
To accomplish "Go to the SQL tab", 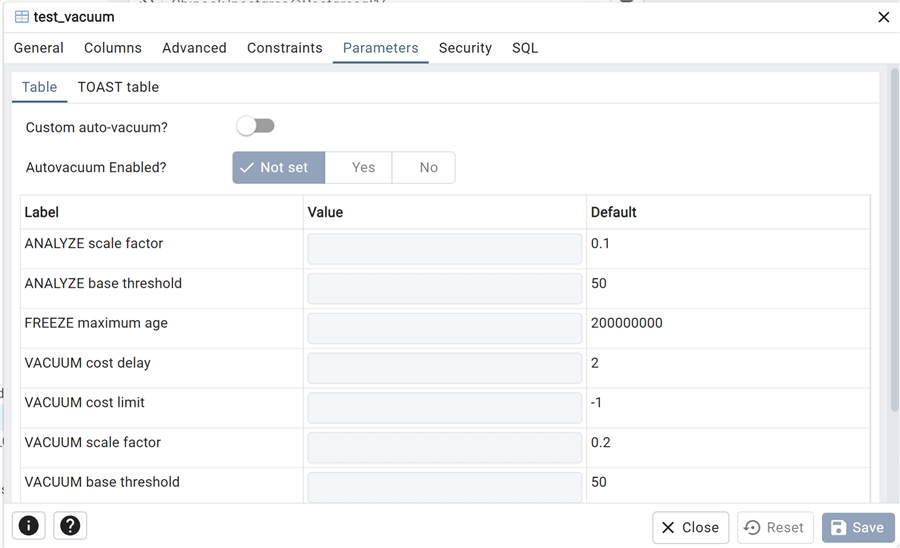I will [525, 48].
